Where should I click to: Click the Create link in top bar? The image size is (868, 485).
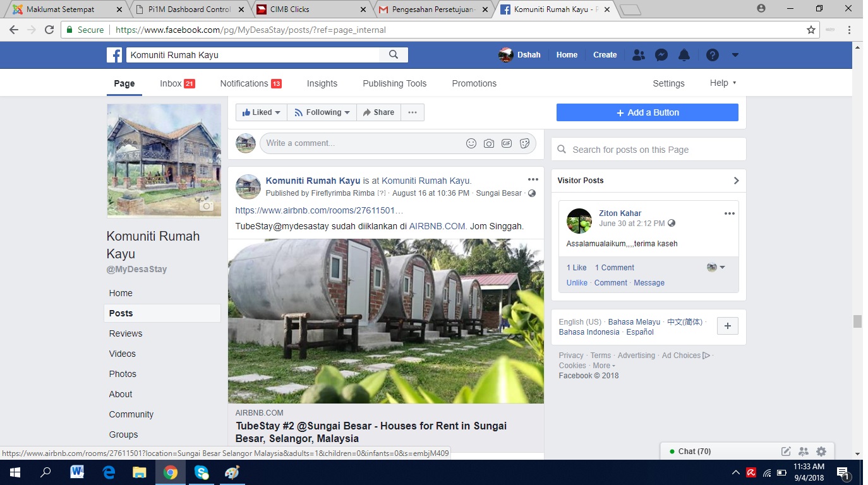pyautogui.click(x=605, y=55)
